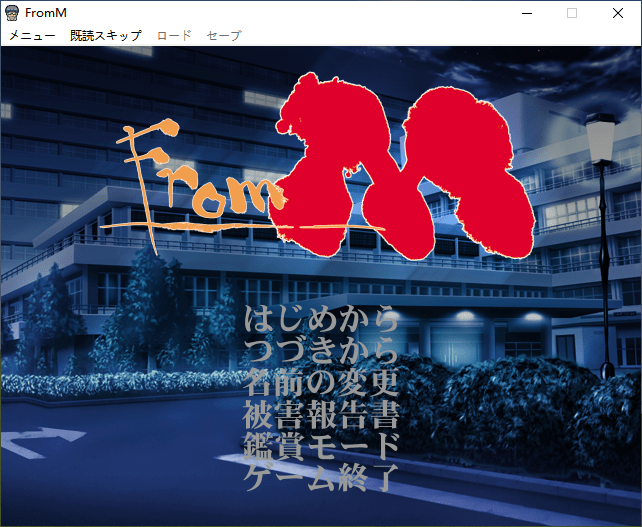Click the white road arrow marking
Viewport: 642px width, 527px height.
click(44, 438)
